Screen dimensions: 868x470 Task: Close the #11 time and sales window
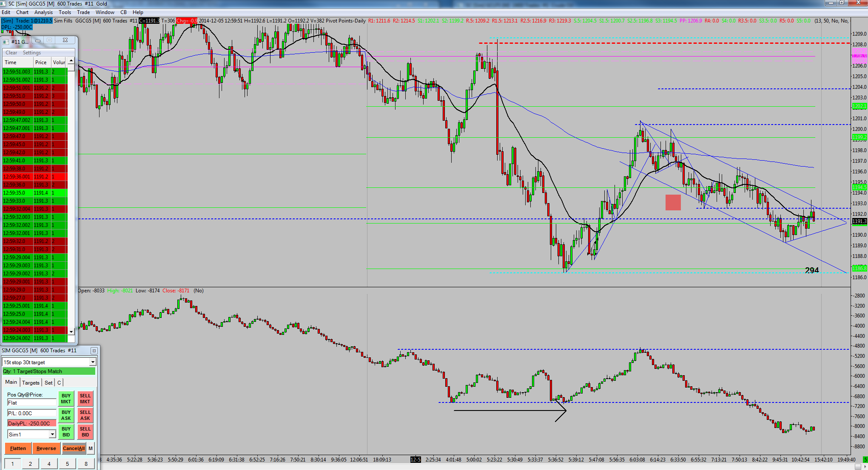pos(65,40)
